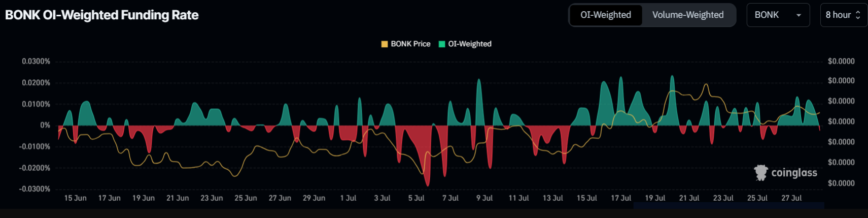Screen dimensions: 868x218
Task: Click the 0% funding rate axis label
Action: (x=45, y=125)
